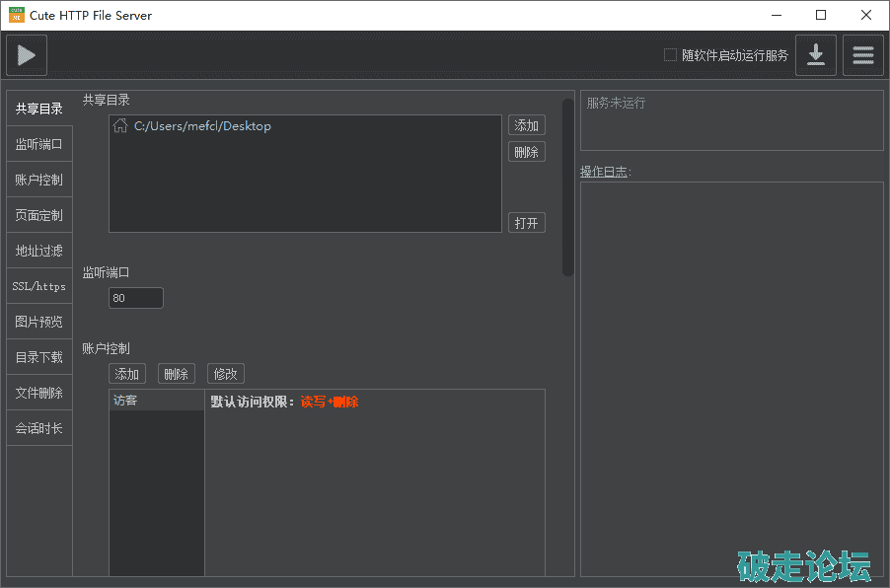The height and width of the screenshot is (588, 890).
Task: Select the 账户控制 sidebar tab
Action: point(39,180)
